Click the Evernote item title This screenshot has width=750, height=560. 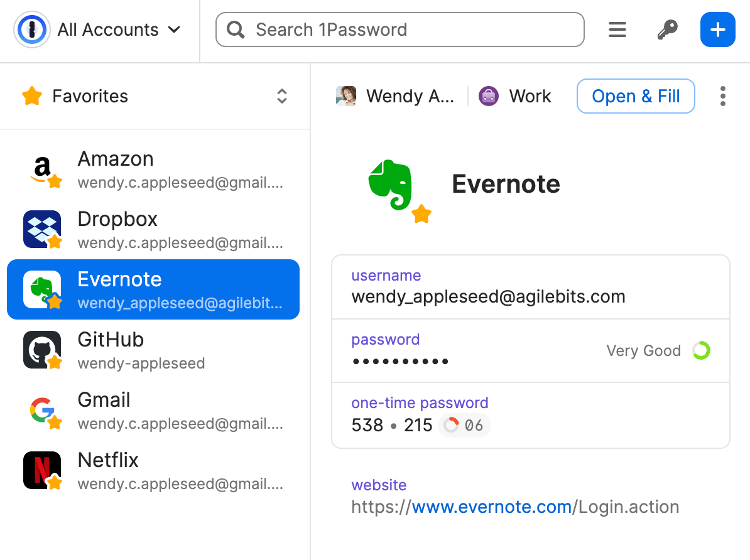(x=506, y=184)
